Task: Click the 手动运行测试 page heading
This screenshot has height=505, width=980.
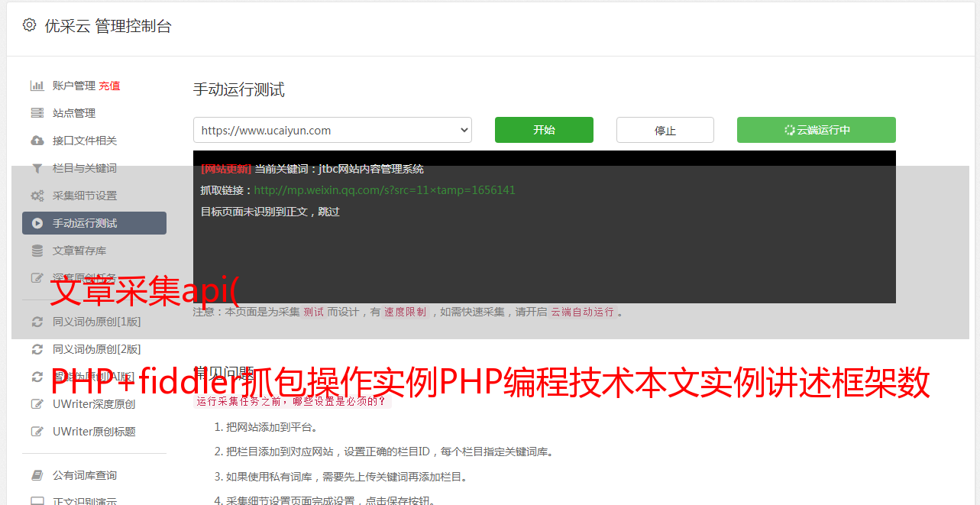Action: (x=239, y=89)
